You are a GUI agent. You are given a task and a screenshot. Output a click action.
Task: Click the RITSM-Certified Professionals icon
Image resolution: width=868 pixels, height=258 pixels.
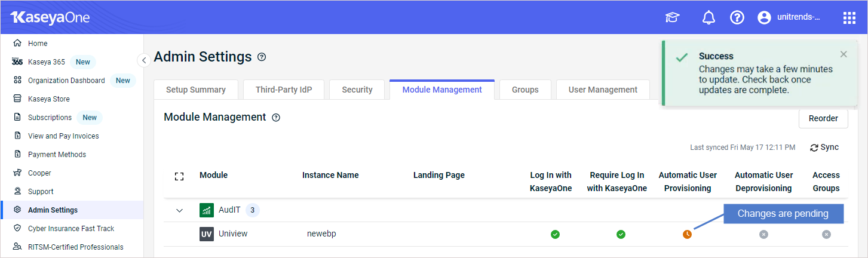tap(17, 247)
